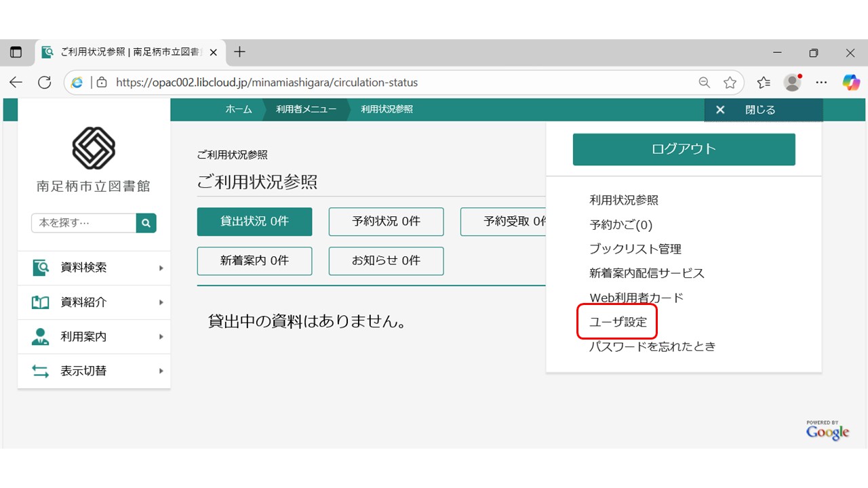The height and width of the screenshot is (488, 868).
Task: Click the browser refresh icon
Action: tap(45, 83)
